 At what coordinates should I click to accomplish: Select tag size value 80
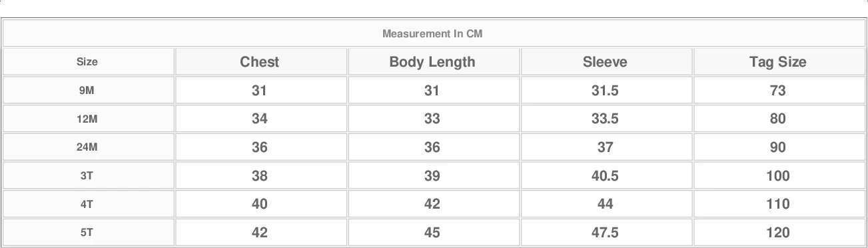click(778, 119)
